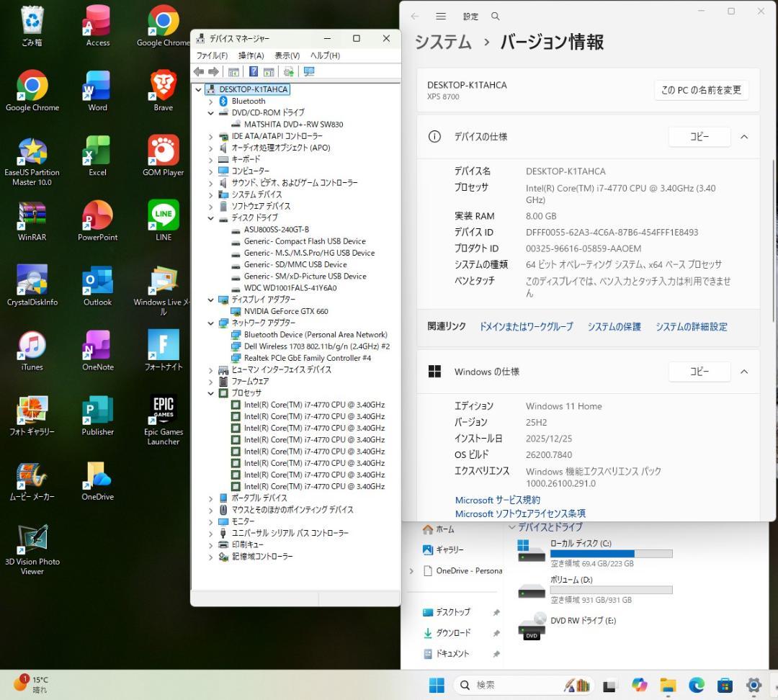
Task: Open Microsoft サービス規約 link
Action: coord(498,500)
